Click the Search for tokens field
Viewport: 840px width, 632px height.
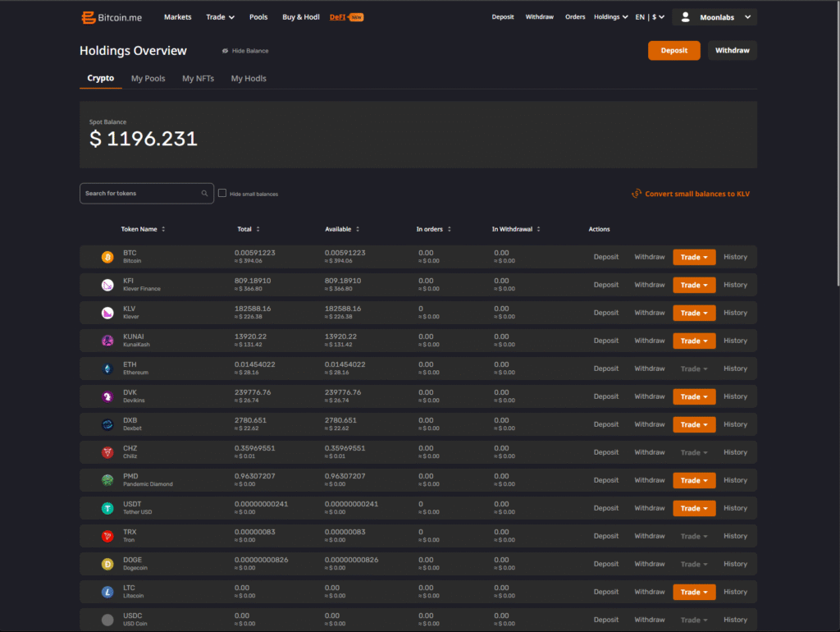(x=141, y=194)
